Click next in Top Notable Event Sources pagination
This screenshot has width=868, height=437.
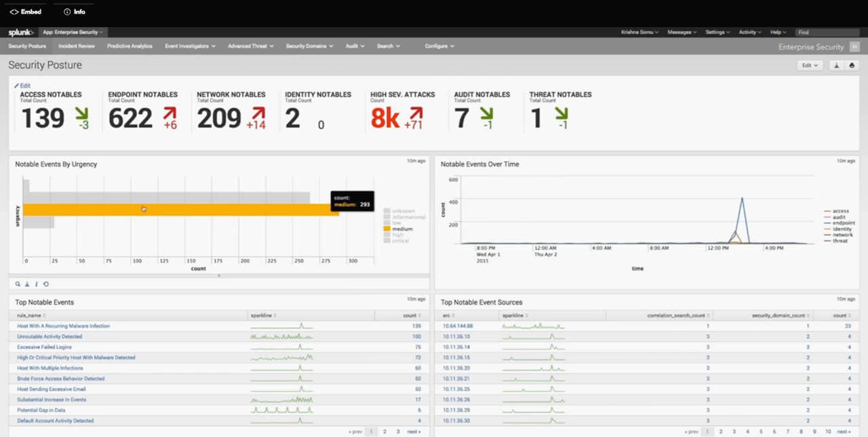[x=844, y=432]
